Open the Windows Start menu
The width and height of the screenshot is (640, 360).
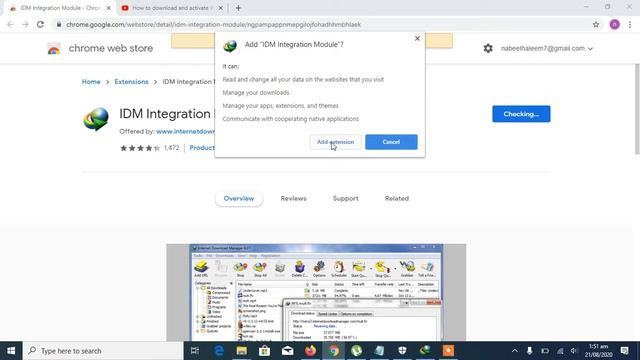[11, 351]
